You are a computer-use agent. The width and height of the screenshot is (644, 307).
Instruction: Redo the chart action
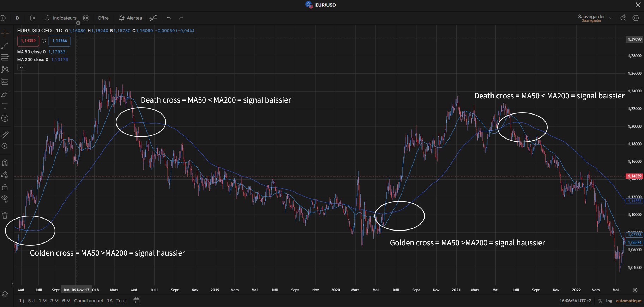point(181,18)
